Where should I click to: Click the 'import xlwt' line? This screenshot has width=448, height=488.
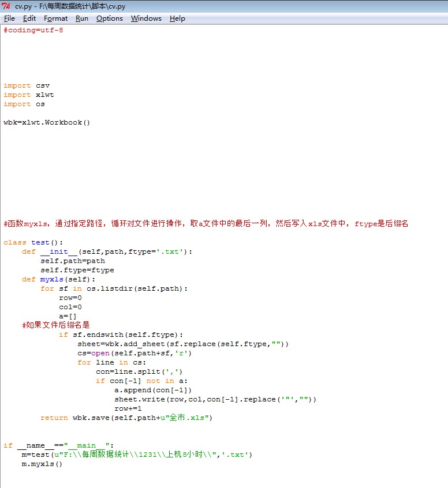[x=29, y=95]
